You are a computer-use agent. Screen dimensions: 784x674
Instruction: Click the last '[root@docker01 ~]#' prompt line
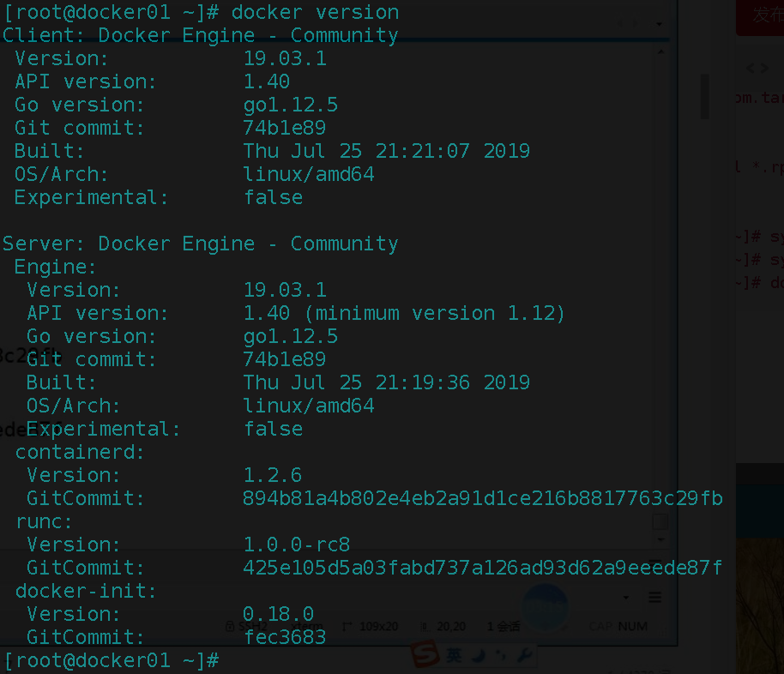112,660
